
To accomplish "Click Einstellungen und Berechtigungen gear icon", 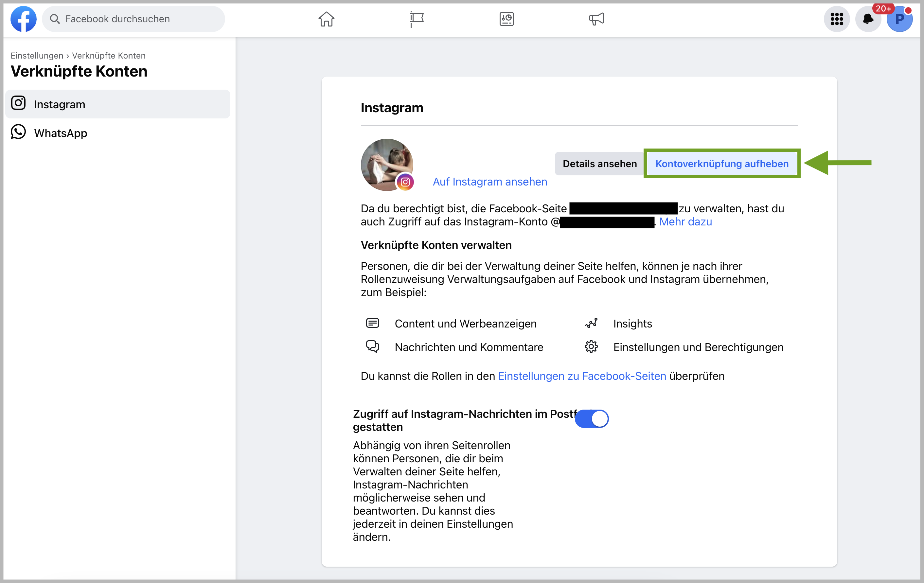I will tap(591, 346).
